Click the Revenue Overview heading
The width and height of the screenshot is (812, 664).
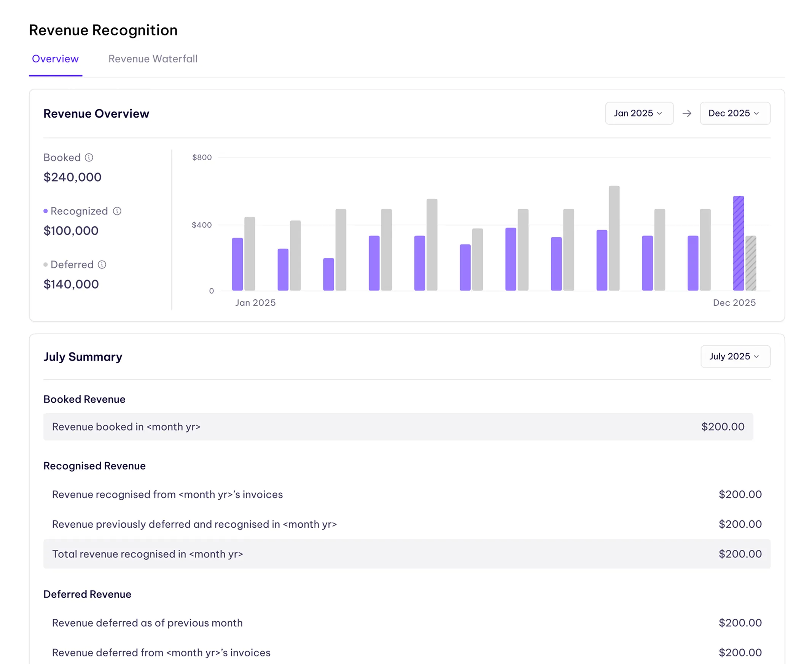96,113
